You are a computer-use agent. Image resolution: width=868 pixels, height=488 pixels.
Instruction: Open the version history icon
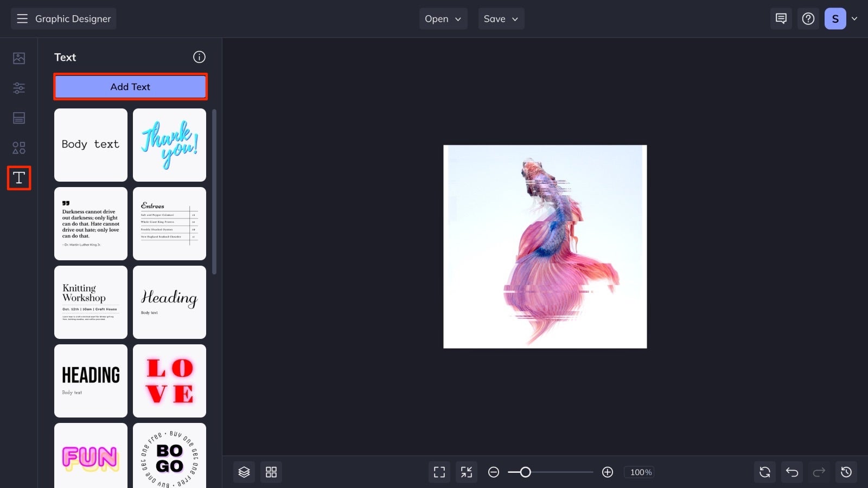(x=845, y=472)
